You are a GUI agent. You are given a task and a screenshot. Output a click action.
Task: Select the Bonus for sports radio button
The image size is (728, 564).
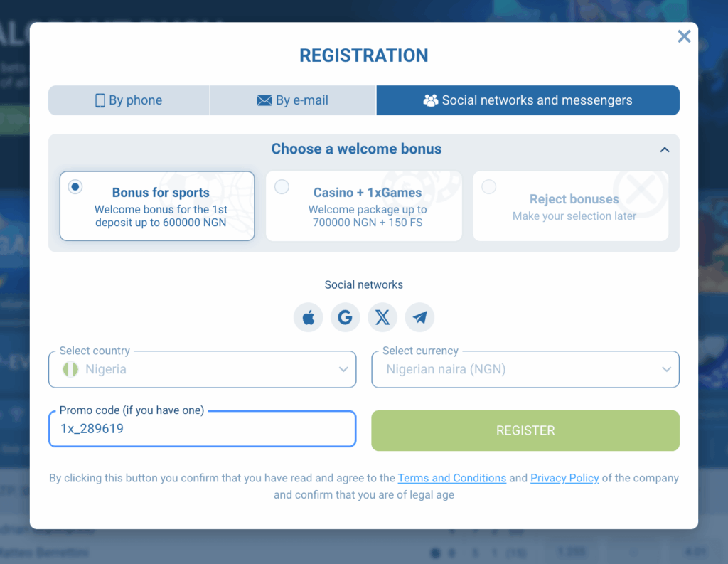pos(75,187)
